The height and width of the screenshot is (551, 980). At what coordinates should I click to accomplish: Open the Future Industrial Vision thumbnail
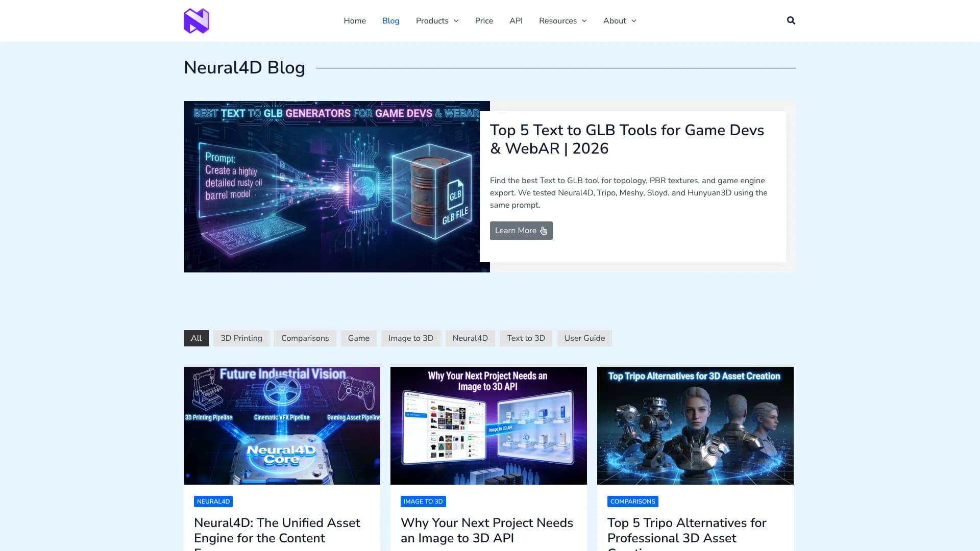[x=282, y=425]
